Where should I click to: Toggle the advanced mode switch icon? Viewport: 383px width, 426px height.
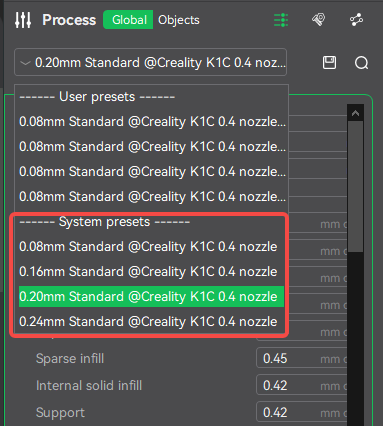click(x=281, y=20)
